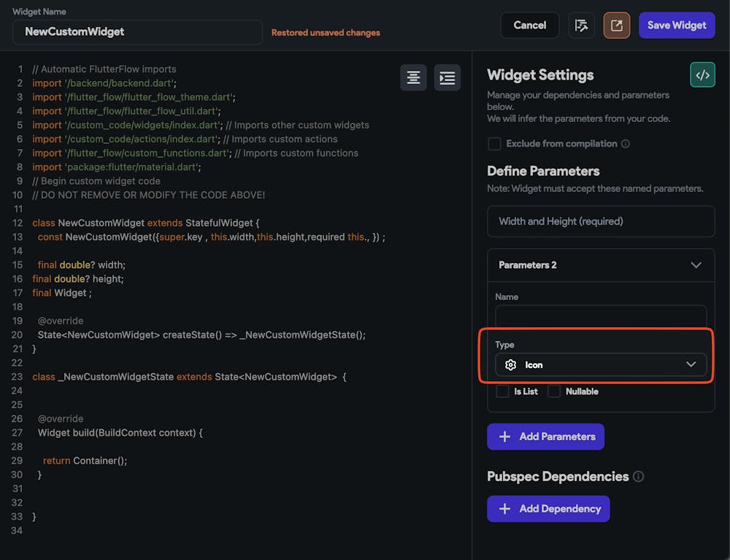Screen dimensions: 730x560
Task: Click the green code snippet icon
Action: [702, 74]
